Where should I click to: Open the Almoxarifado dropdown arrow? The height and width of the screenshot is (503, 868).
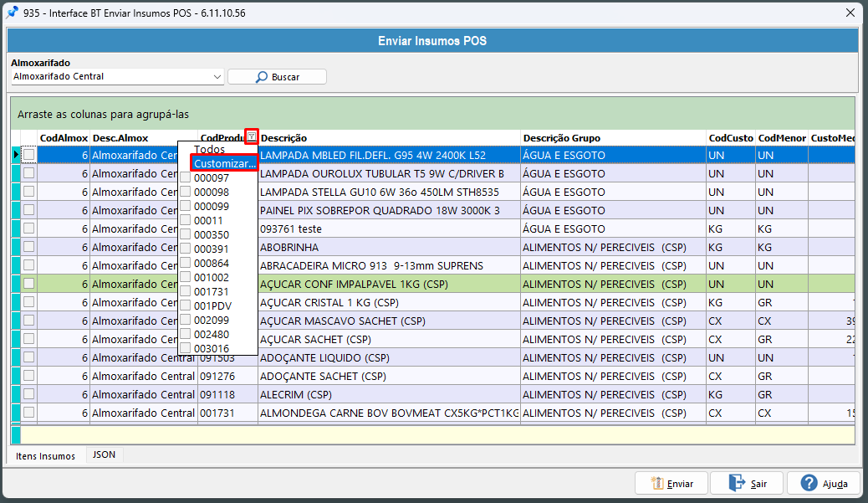(x=217, y=77)
